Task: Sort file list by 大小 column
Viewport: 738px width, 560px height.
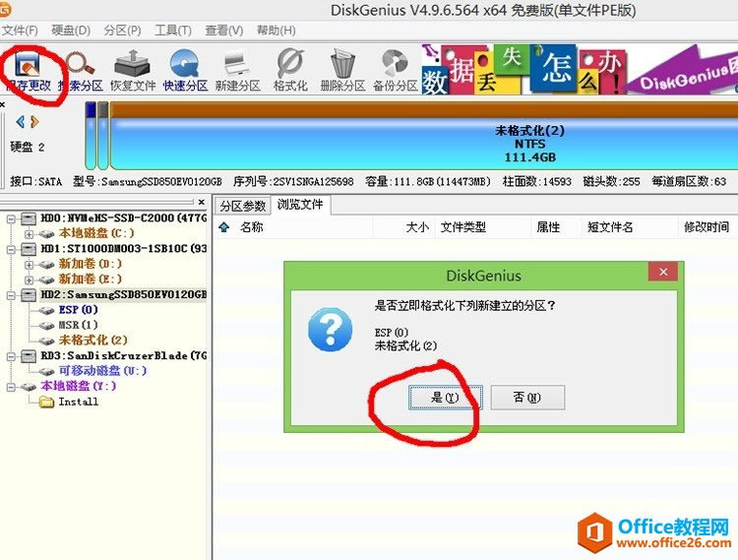Action: (417, 227)
